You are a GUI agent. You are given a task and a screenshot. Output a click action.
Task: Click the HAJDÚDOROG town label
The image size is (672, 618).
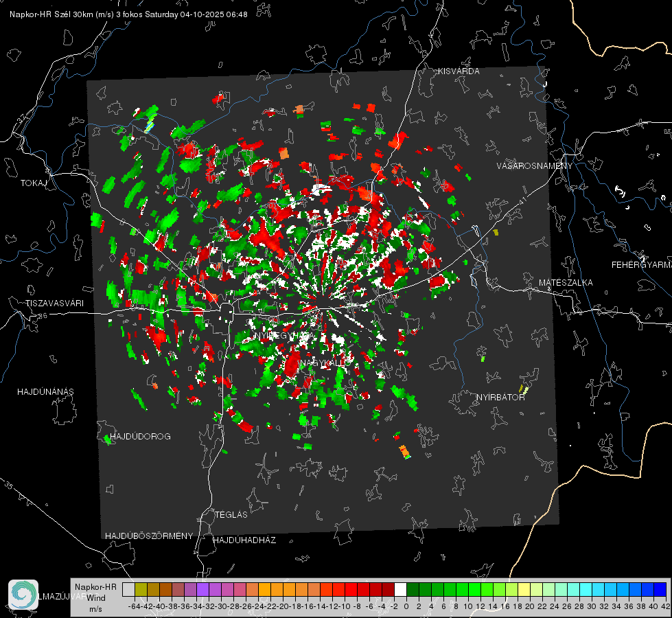(140, 437)
